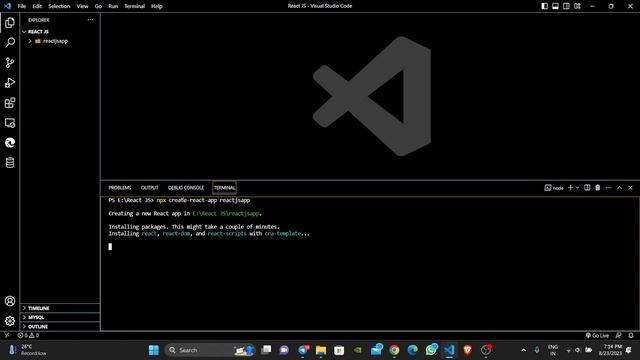
Task: Open File Explorer from the taskbar
Action: [x=321, y=350]
